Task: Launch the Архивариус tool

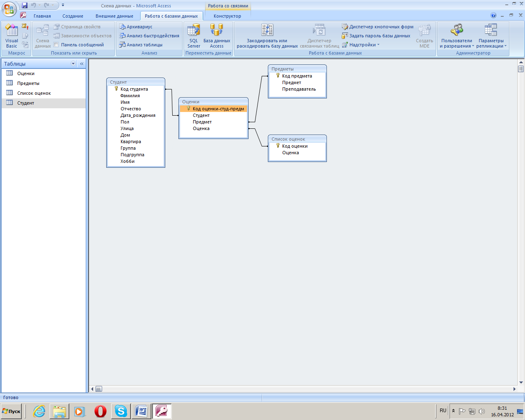Action: [136, 27]
